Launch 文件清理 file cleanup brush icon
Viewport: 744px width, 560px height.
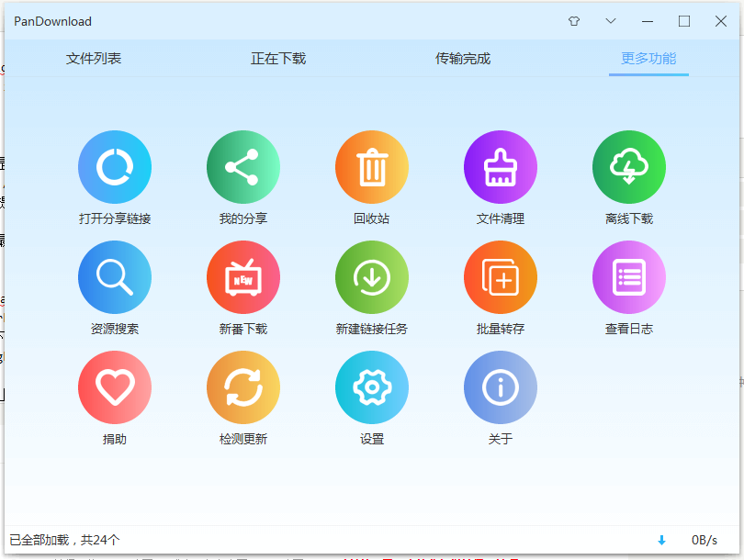point(501,167)
